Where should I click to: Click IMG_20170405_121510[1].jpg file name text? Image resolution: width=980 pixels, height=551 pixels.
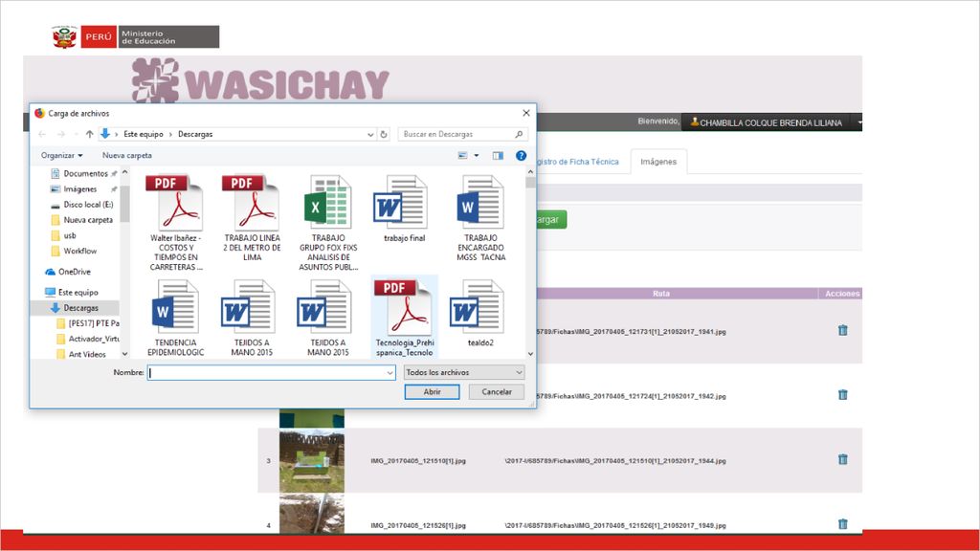point(418,461)
